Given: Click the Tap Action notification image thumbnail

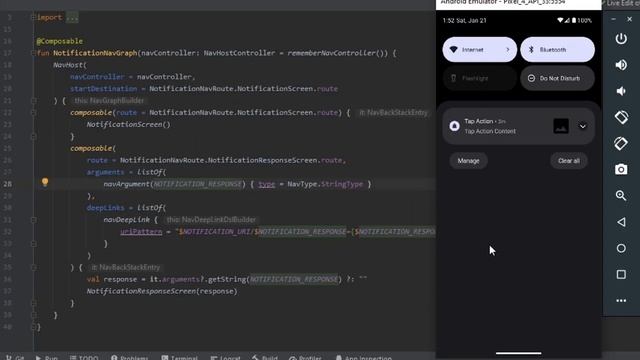Looking at the screenshot, I should click(x=561, y=126).
